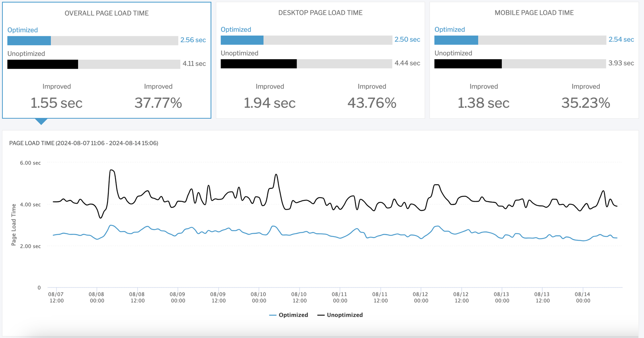The image size is (644, 338).
Task: Click the blue selection arrow below Overall card
Action: click(41, 121)
